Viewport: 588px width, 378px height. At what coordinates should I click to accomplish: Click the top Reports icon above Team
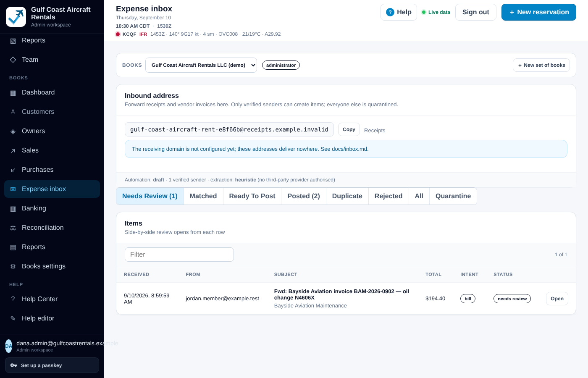13,41
